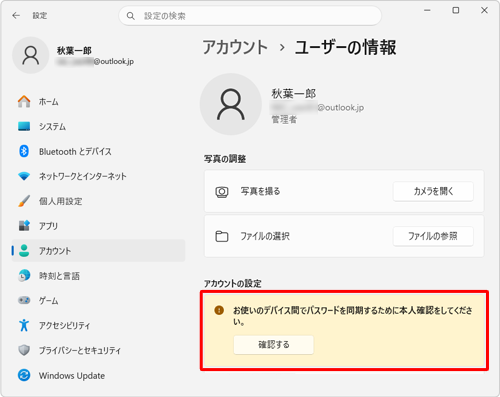Click the identity verification message text
The height and width of the screenshot is (397, 500).
(x=353, y=316)
